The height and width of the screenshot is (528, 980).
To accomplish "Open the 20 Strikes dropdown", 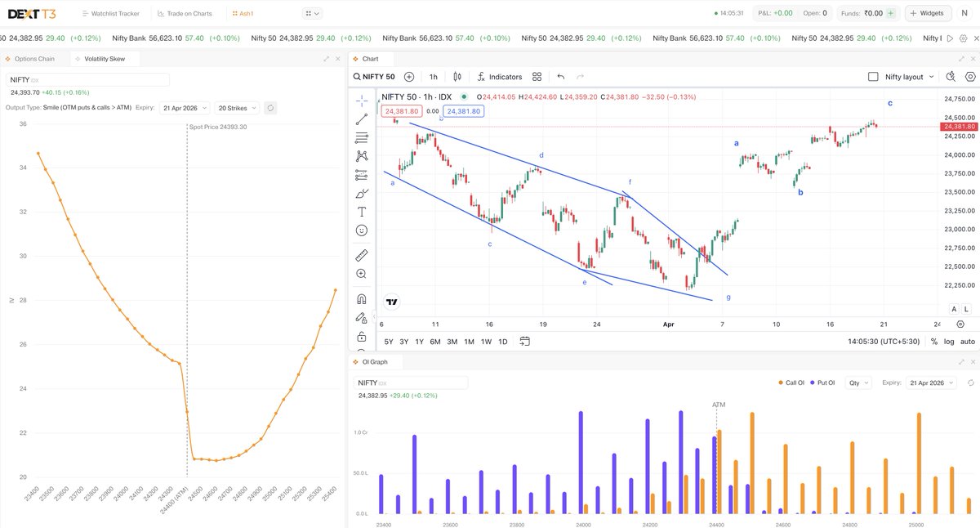I will coord(235,107).
